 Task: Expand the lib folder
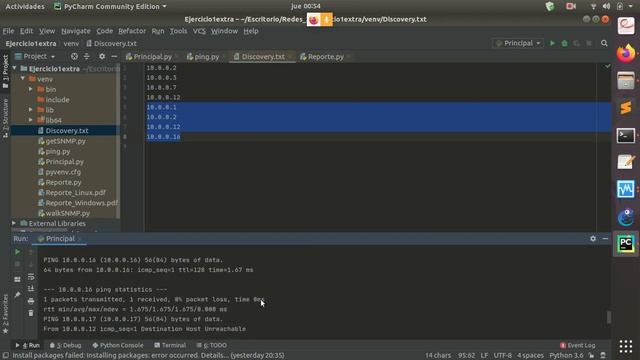tap(31, 109)
